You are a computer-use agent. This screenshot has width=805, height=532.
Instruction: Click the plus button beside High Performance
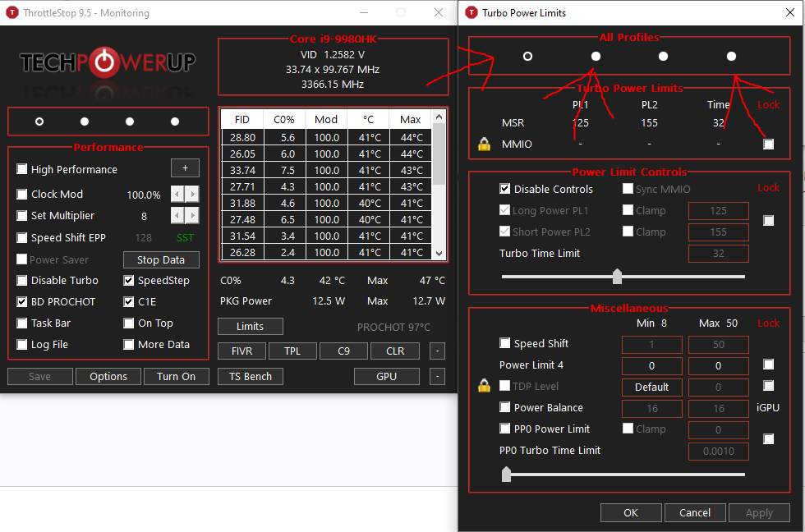click(185, 168)
